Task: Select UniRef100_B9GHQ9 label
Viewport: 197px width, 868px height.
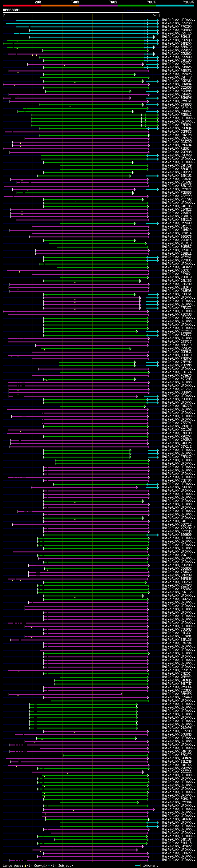Action: click(177, 535)
